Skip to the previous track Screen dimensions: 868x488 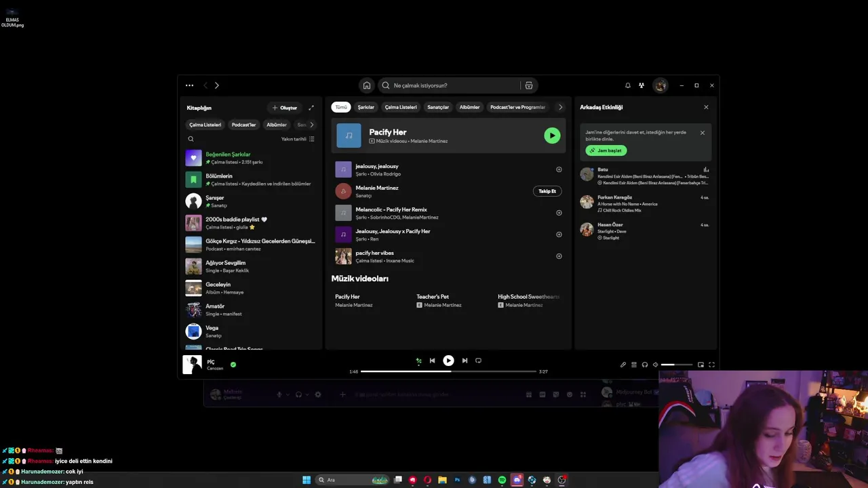pos(432,361)
